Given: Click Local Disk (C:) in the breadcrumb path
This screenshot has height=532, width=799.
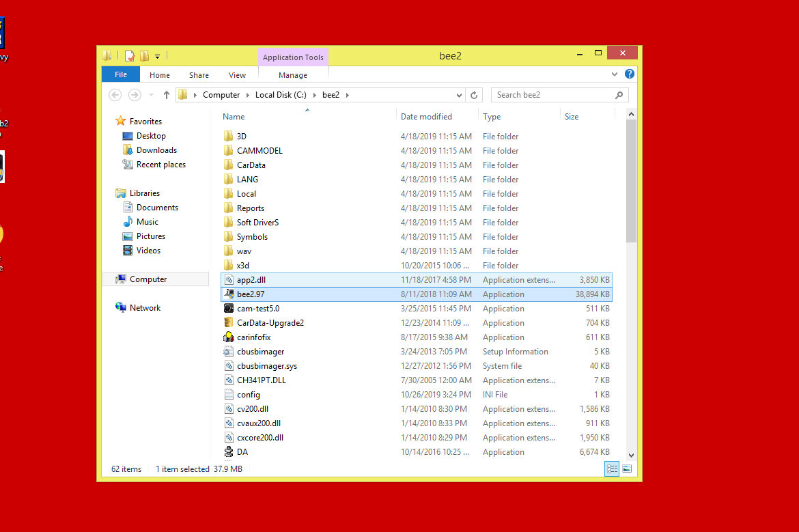Looking at the screenshot, I should point(280,95).
